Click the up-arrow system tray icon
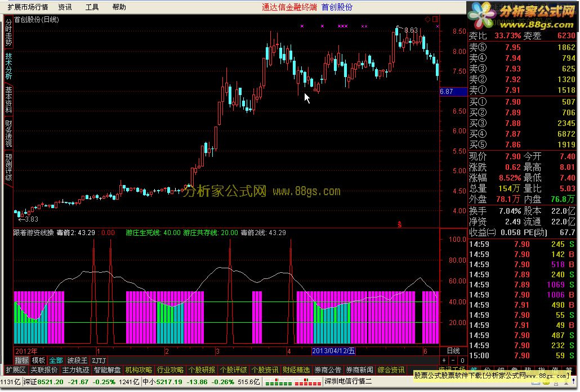The height and width of the screenshot is (392, 580). [566, 383]
